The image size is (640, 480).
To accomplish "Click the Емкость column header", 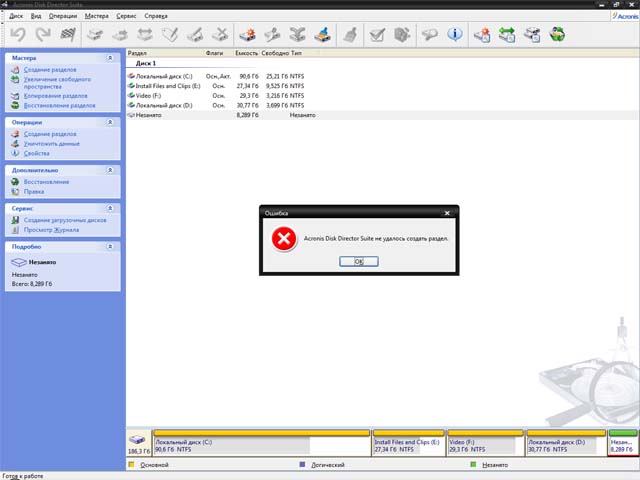I will [247, 53].
